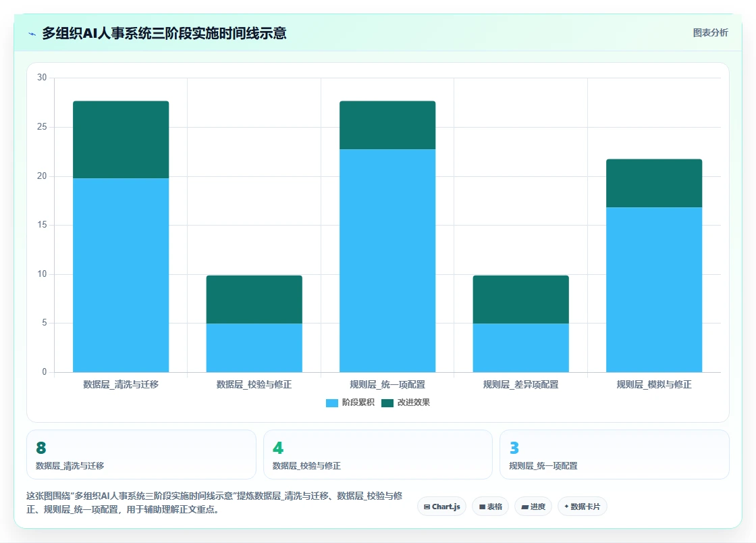Click the 规则层_统一项配置 card caption
The image size is (756, 543).
[x=543, y=466]
